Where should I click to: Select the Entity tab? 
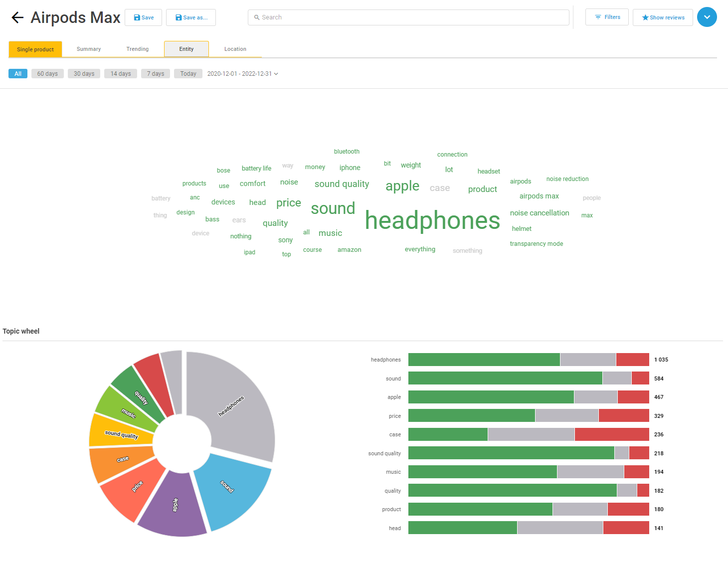point(186,49)
